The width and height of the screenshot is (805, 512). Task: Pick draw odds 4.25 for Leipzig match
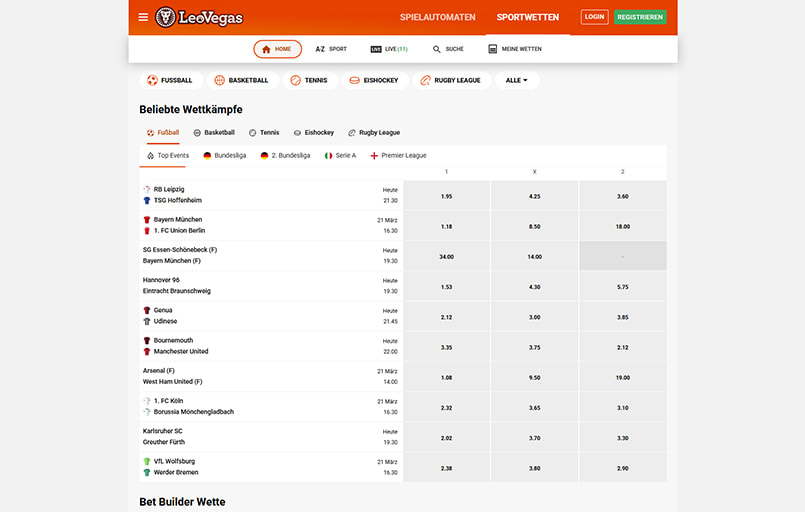(x=534, y=196)
